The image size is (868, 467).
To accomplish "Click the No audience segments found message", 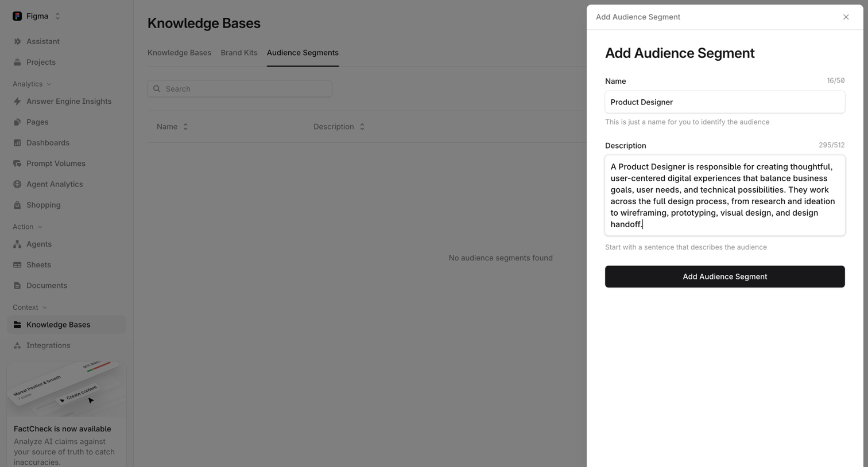I will 501,258.
